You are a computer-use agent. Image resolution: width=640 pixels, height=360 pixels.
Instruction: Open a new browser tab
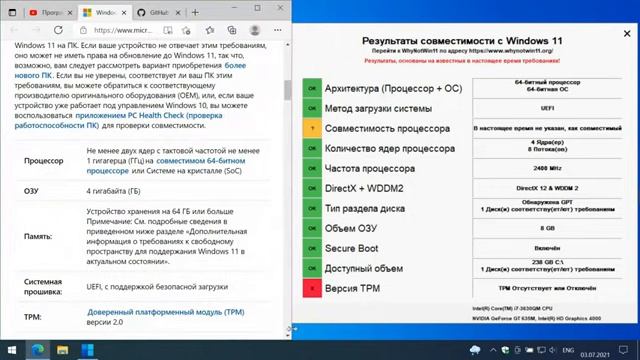click(x=195, y=13)
